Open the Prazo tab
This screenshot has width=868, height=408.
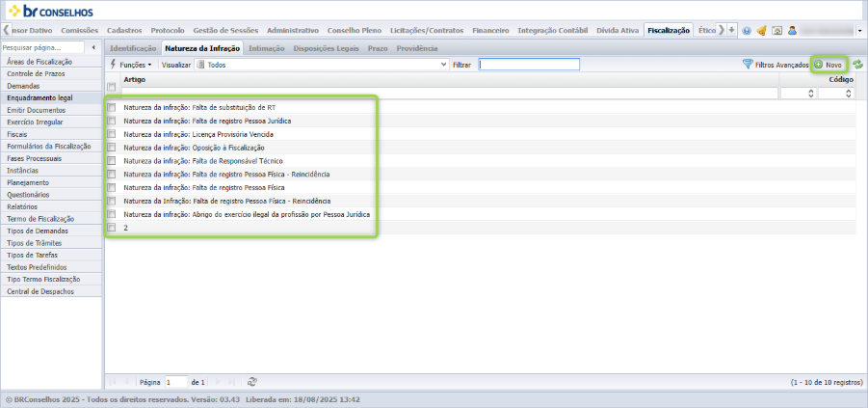(x=378, y=48)
